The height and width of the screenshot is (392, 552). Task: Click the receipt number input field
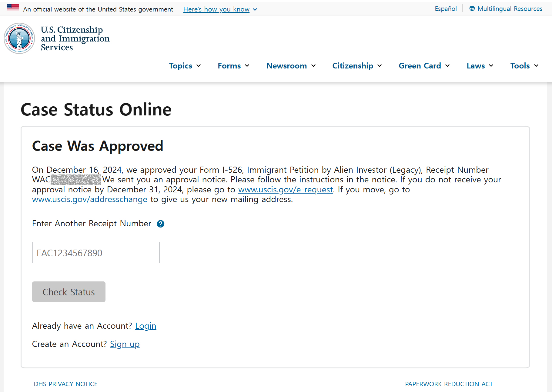[96, 253]
